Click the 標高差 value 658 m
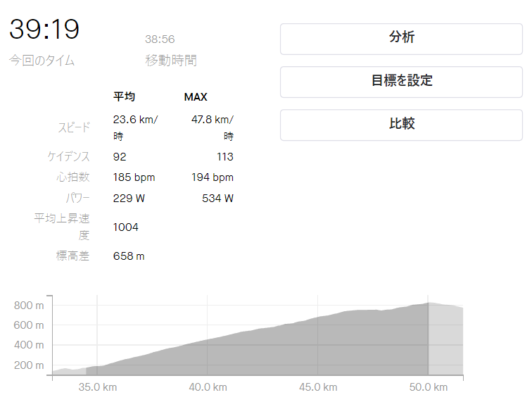 pos(129,256)
